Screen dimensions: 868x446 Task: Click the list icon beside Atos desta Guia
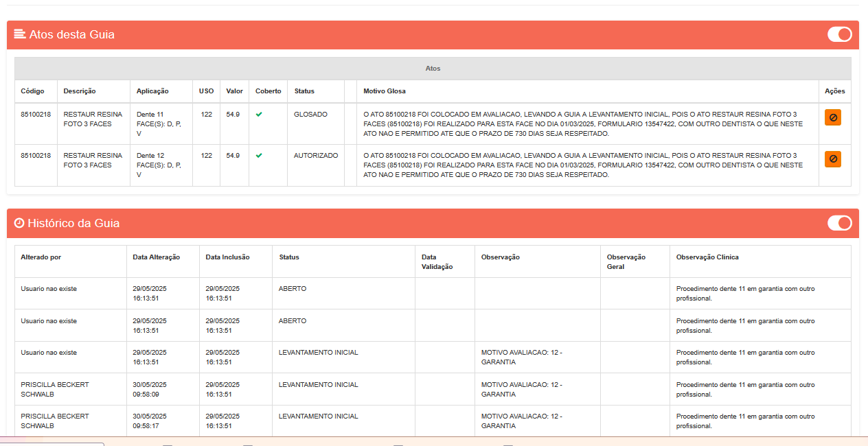(x=20, y=34)
